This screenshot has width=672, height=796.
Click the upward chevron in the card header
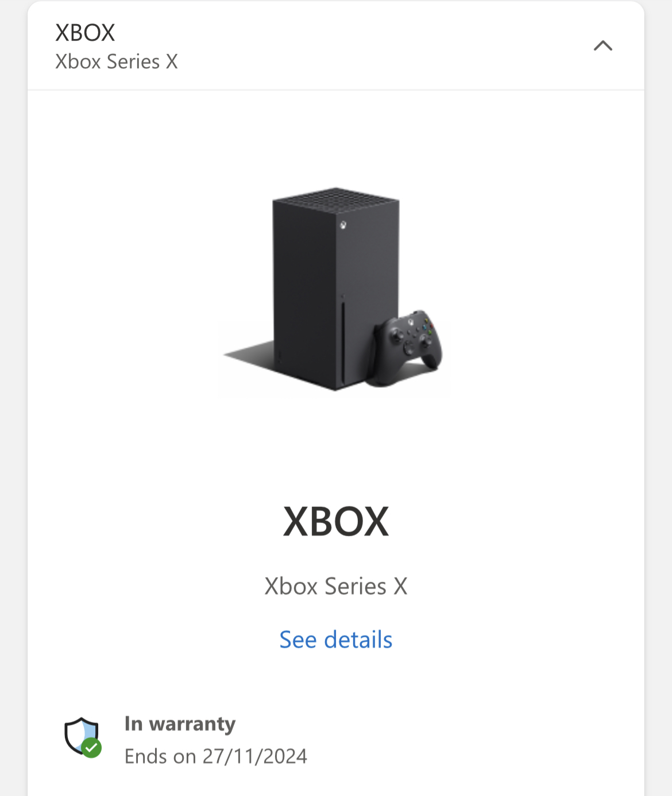point(603,45)
